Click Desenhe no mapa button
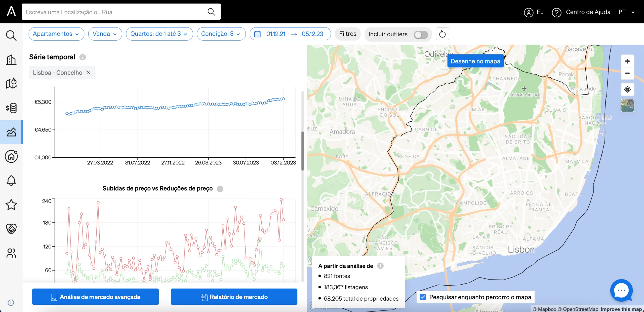Viewport: 644px width, 312px height. pos(475,61)
